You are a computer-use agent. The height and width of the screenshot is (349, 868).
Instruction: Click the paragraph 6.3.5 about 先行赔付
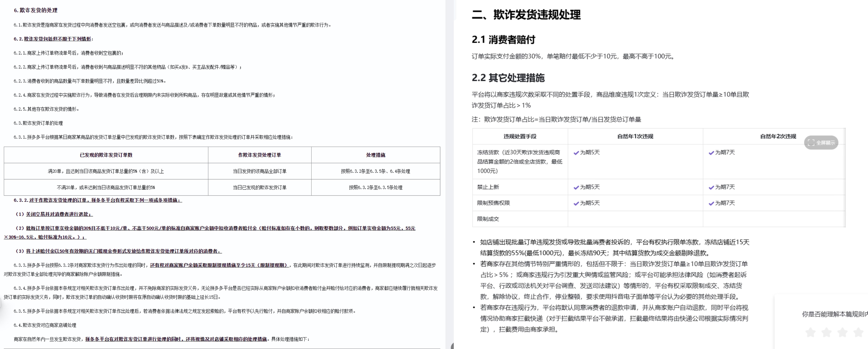185,311
